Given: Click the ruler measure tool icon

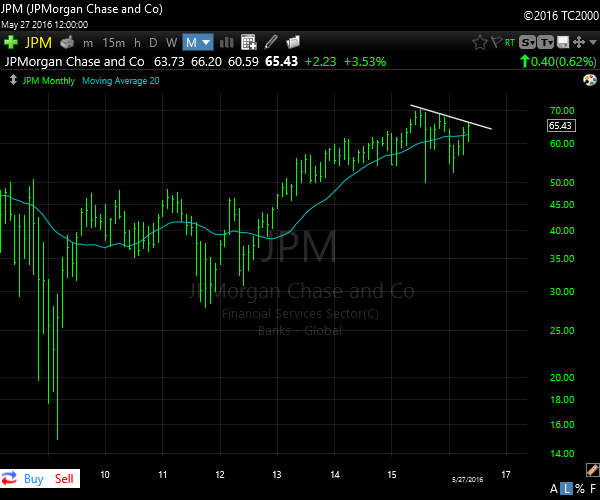Looking at the screenshot, I should 592,470.
